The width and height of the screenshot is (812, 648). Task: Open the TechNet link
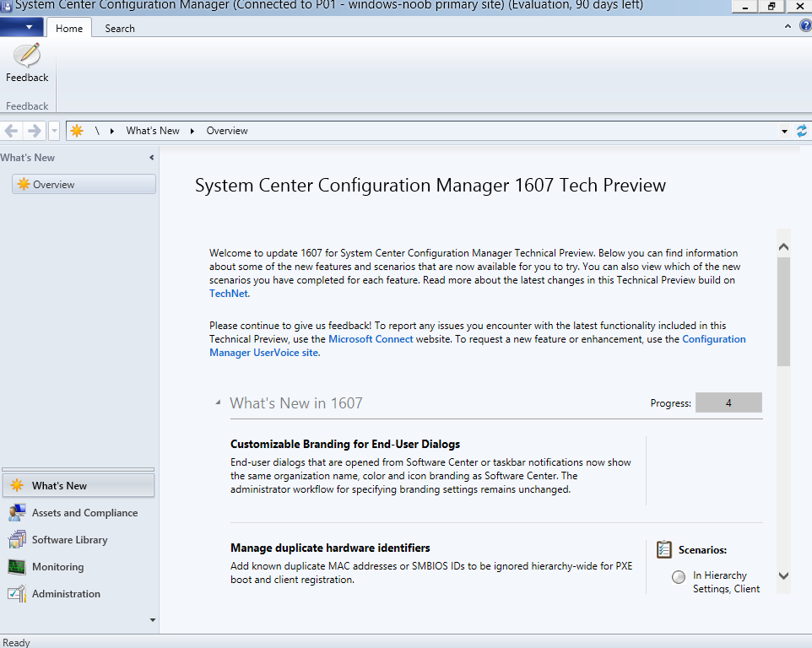(x=229, y=294)
